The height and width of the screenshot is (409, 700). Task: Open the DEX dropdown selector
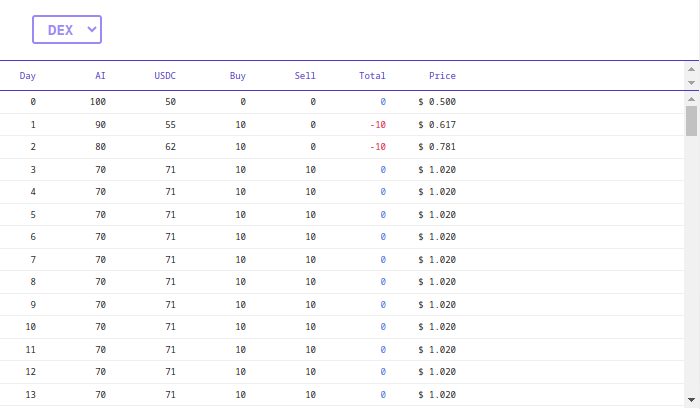[x=67, y=29]
